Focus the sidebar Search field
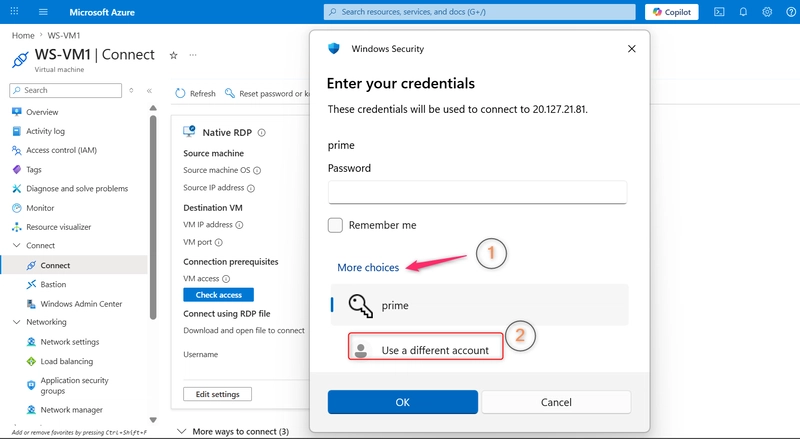The height and width of the screenshot is (439, 800). (65, 90)
